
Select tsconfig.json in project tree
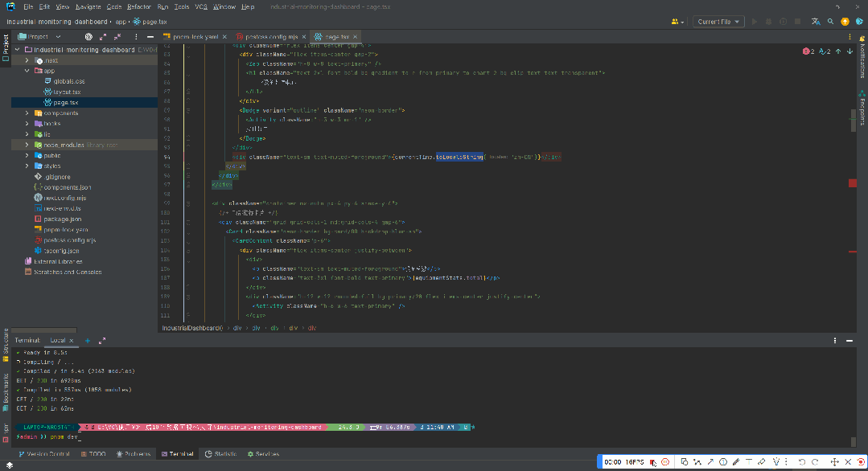click(x=61, y=251)
